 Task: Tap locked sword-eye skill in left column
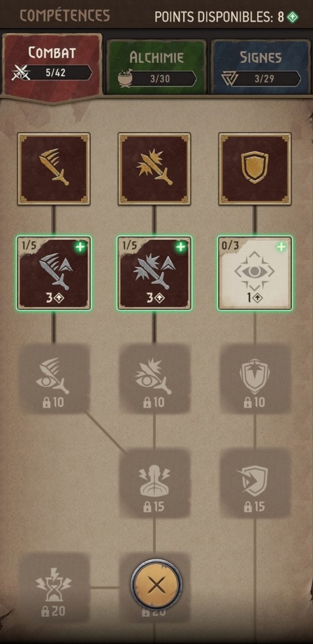54,378
